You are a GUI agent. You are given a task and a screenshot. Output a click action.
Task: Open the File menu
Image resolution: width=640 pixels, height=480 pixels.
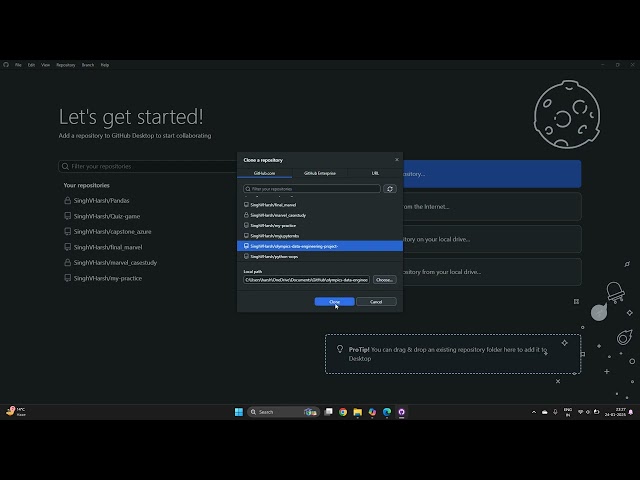tap(18, 65)
